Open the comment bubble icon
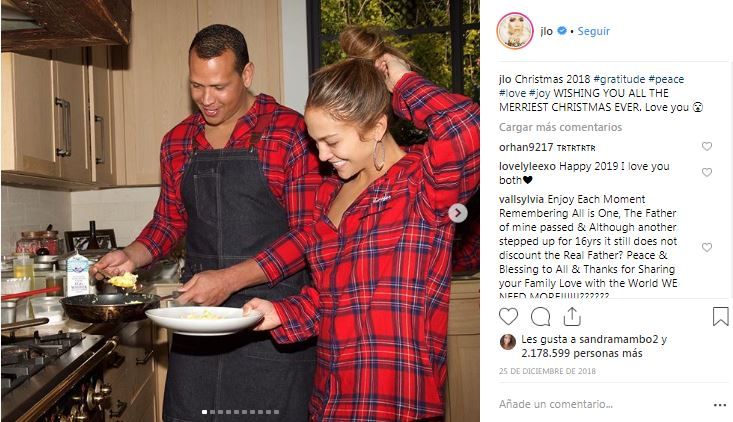733x422 pixels. click(x=540, y=316)
